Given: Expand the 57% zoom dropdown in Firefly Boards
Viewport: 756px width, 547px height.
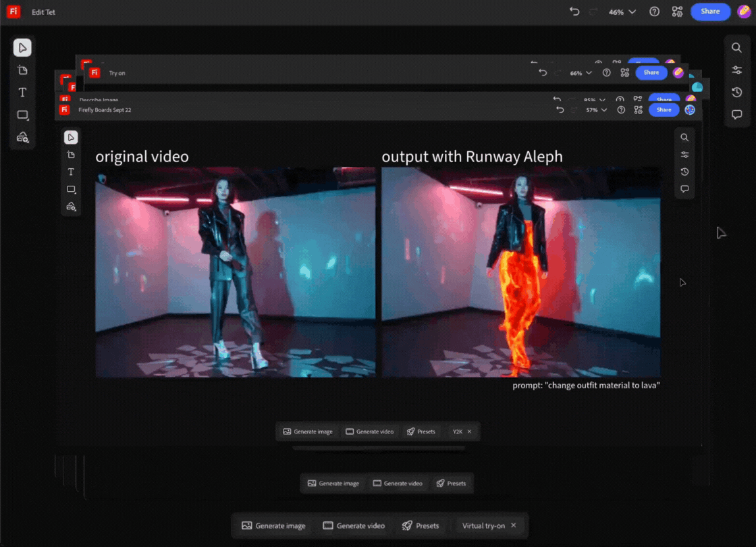Looking at the screenshot, I should (x=597, y=110).
